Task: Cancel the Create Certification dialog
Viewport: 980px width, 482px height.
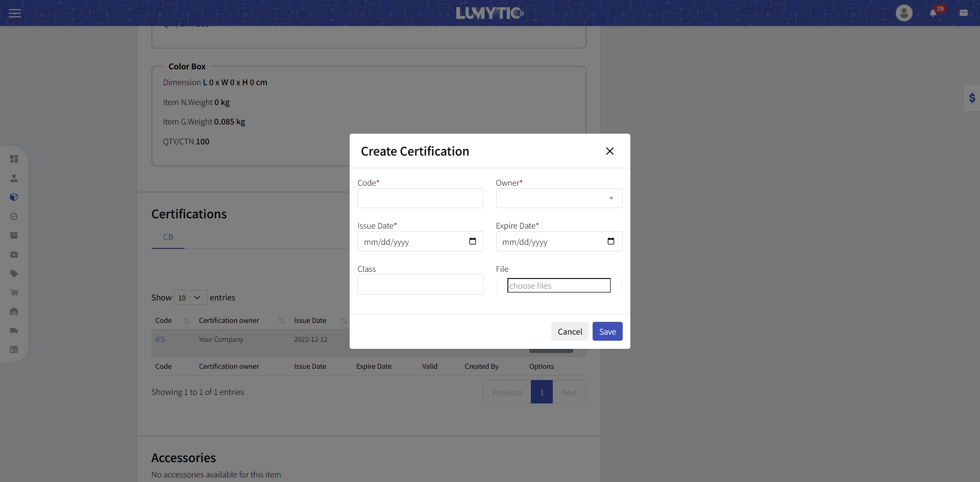Action: (x=570, y=331)
